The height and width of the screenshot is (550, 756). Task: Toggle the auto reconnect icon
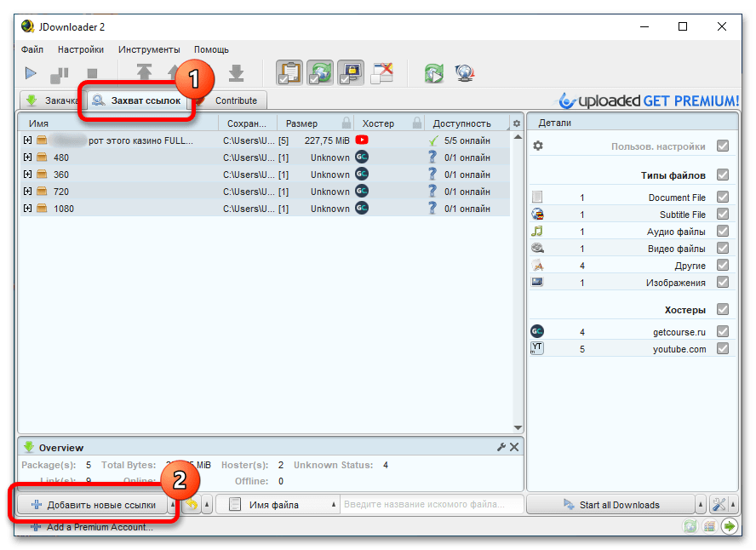tap(320, 72)
